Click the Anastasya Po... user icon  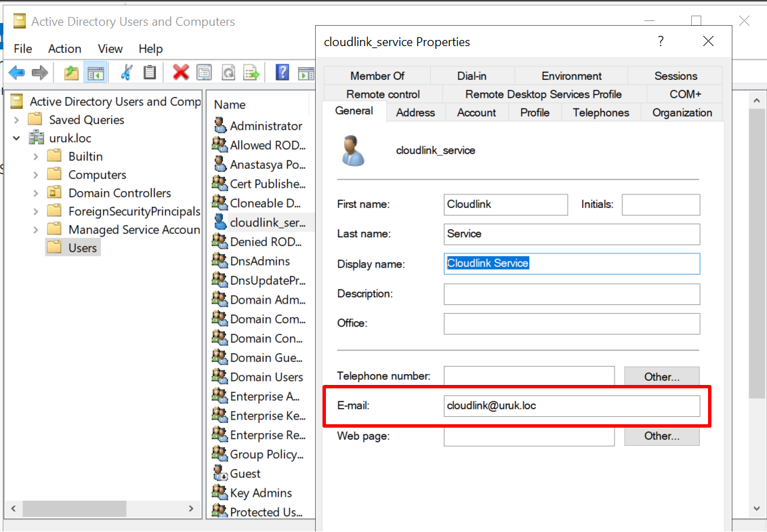221,164
